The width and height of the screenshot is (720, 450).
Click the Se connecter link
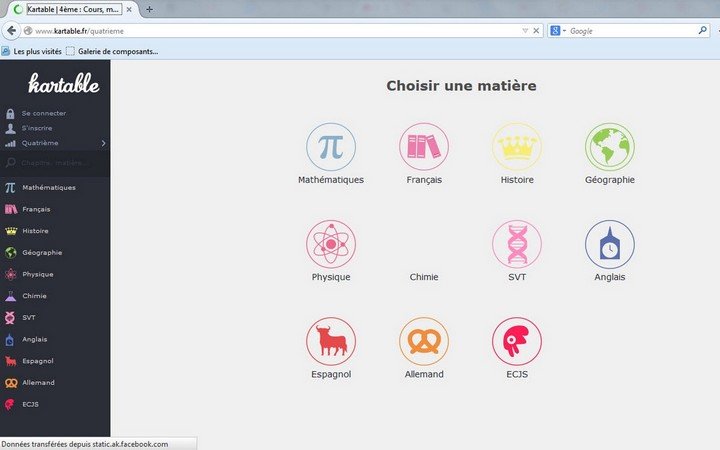tap(44, 113)
